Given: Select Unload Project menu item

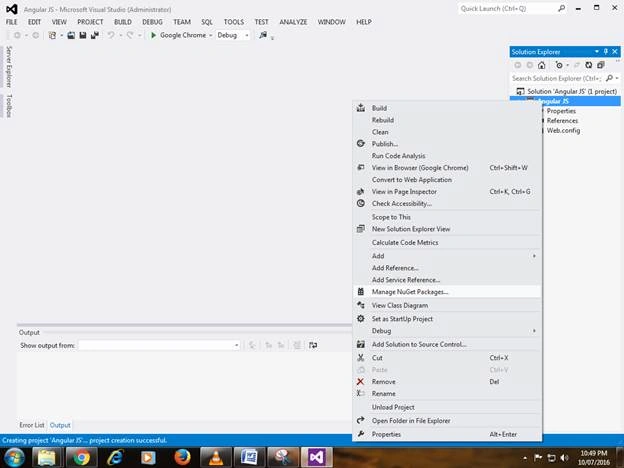Looking at the screenshot, I should tap(447, 407).
